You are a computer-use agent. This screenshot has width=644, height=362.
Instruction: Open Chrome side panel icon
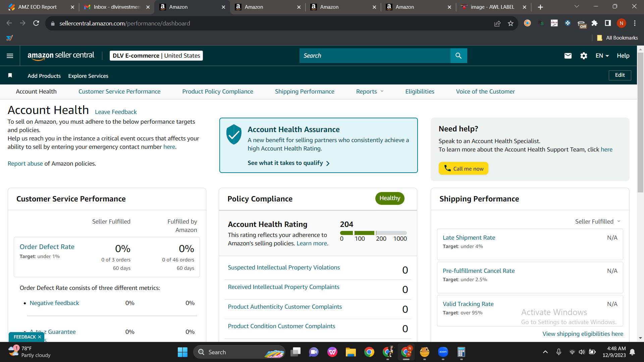pos(608,23)
